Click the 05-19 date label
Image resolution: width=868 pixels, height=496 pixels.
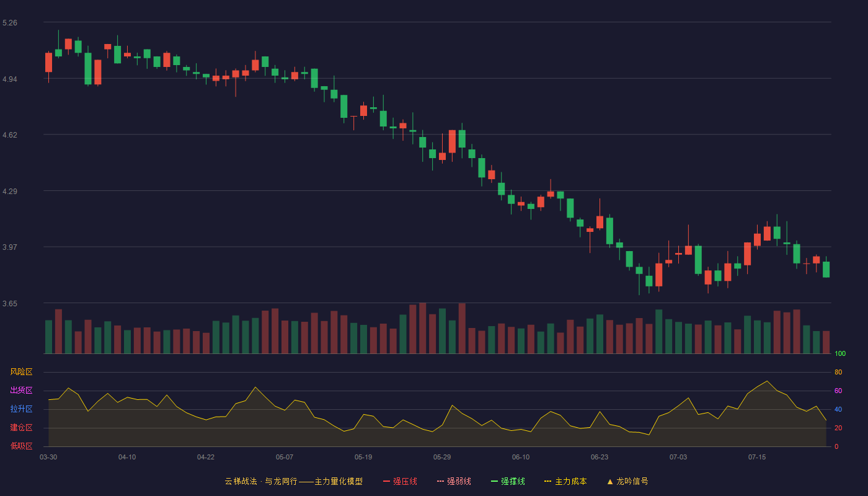click(x=363, y=457)
